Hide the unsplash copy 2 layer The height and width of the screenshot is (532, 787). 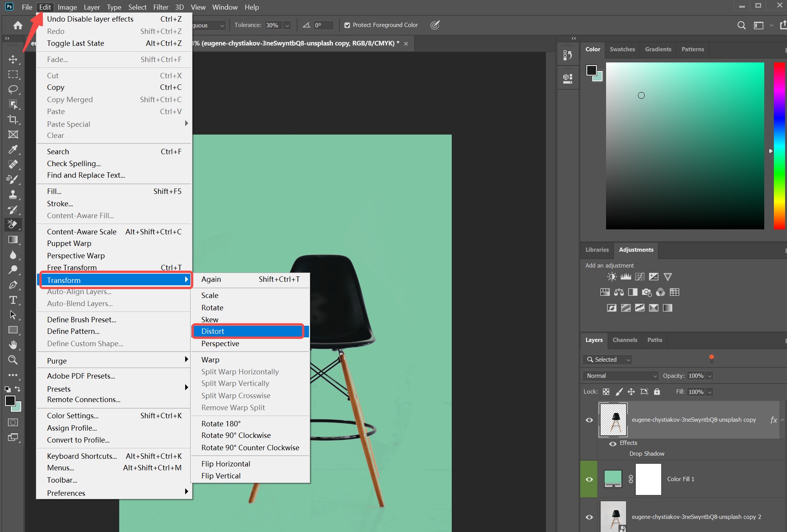589,517
